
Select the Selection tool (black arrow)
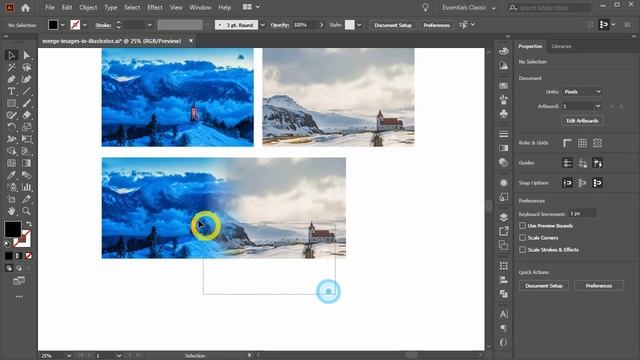click(11, 55)
